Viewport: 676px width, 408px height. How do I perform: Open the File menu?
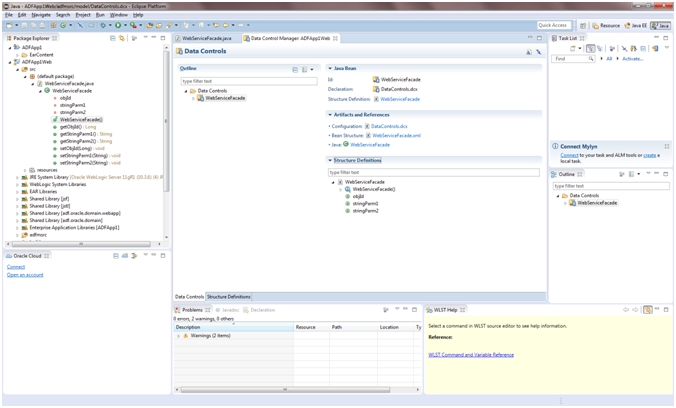pos(9,15)
